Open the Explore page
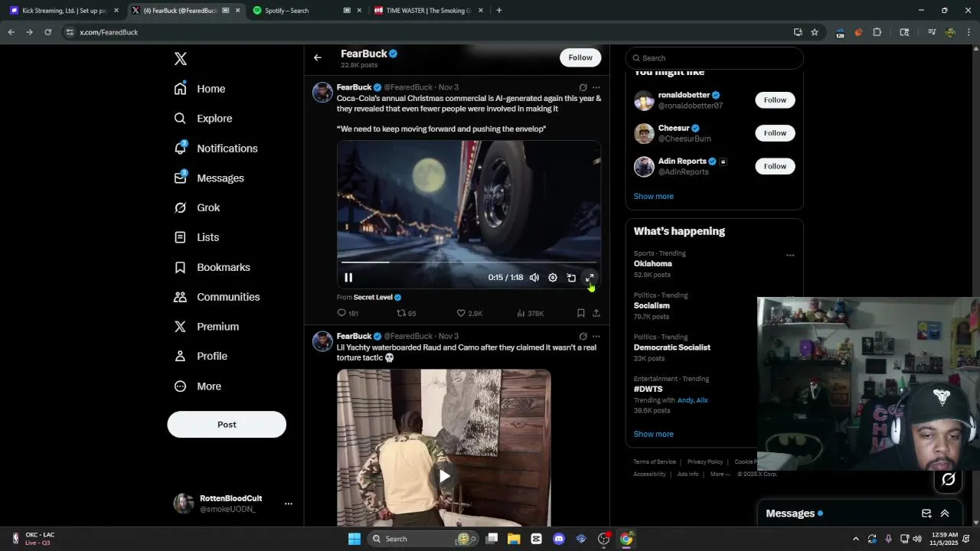Screen dimensions: 980x551 point(203,119)
